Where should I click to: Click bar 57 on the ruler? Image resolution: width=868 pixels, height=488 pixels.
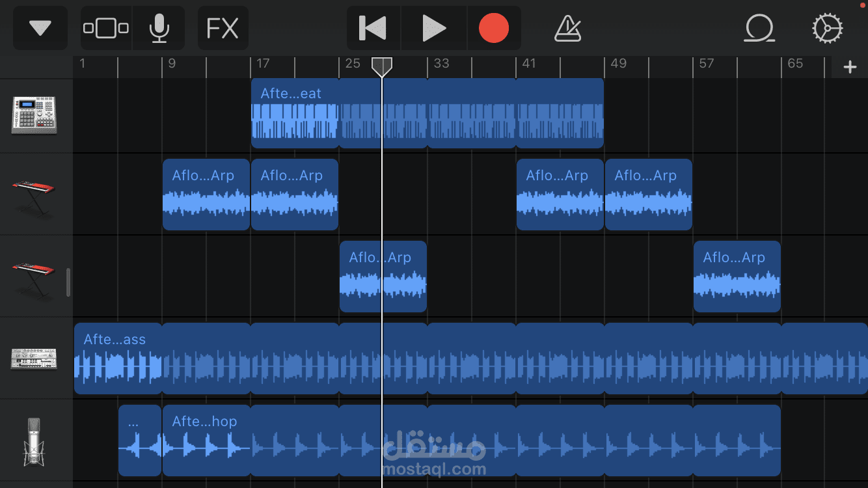click(706, 63)
